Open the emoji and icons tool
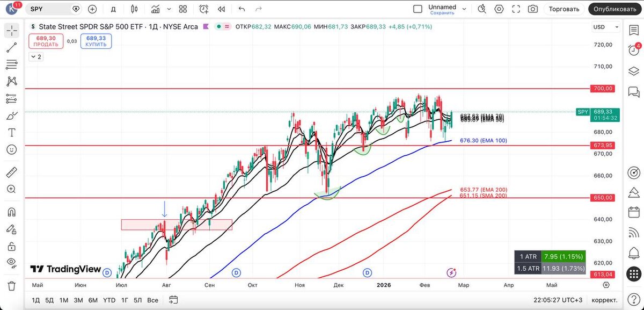The width and height of the screenshot is (644, 310). 11,149
